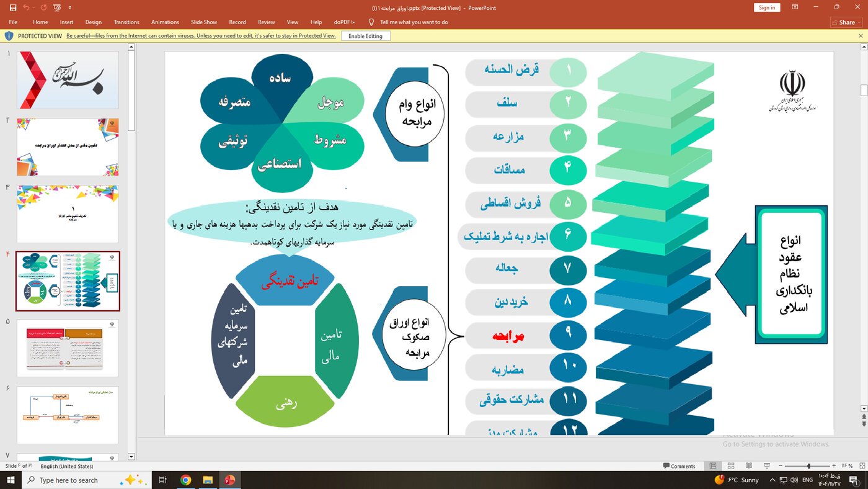The width and height of the screenshot is (868, 489).
Task: Click the zoom slider handle
Action: [808, 466]
